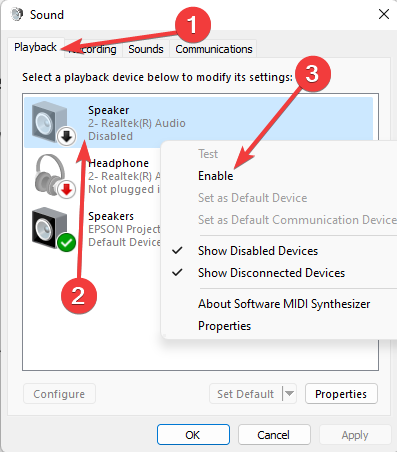This screenshot has height=452, width=397.
Task: Select About Software MIDI Synthesizer
Action: pyautogui.click(x=284, y=304)
